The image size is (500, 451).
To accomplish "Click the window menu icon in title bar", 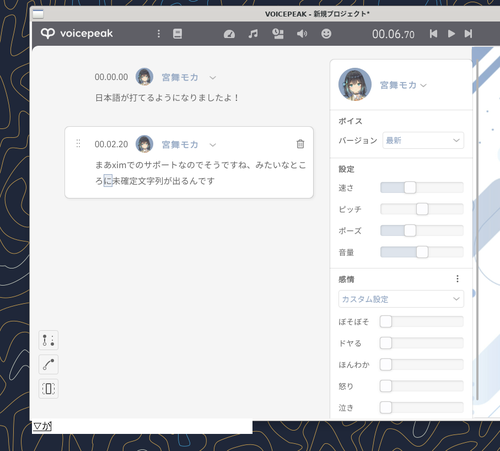I will 38,14.
